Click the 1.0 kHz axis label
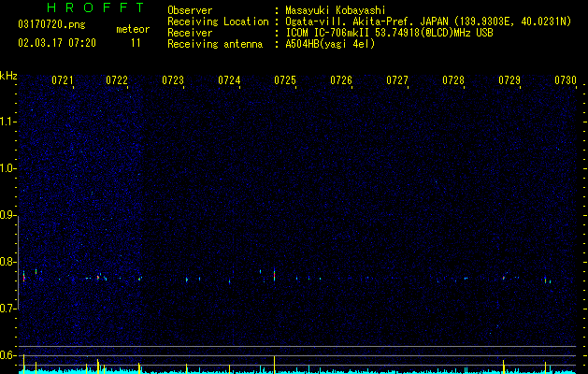The height and width of the screenshot is (374, 588). pyautogui.click(x=8, y=168)
